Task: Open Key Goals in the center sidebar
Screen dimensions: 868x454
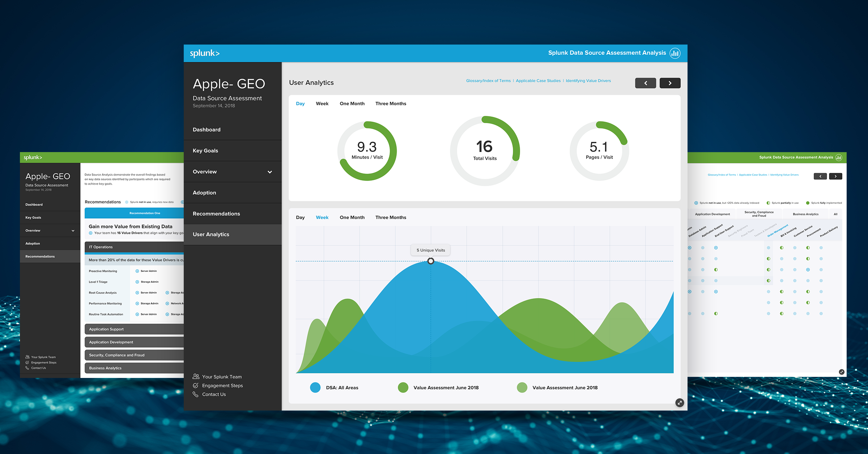Action: point(233,151)
